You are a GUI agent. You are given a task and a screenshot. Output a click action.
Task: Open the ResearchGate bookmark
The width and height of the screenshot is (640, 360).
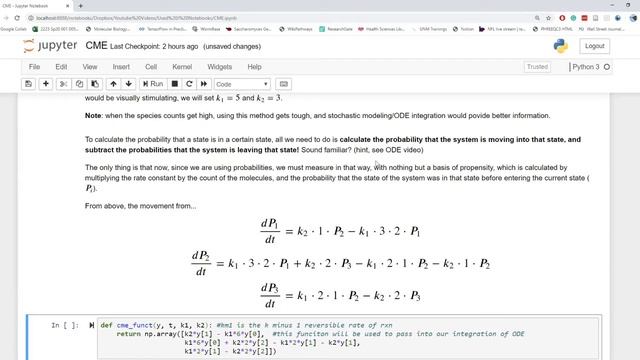336,29
